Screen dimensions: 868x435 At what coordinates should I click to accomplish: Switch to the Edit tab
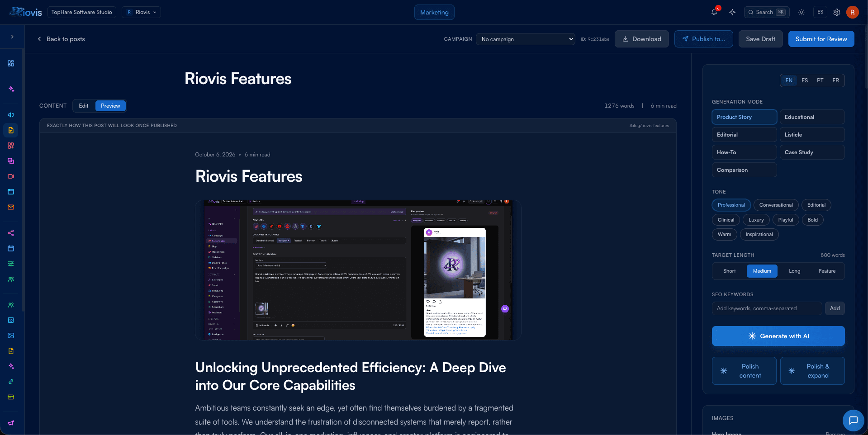(84, 106)
